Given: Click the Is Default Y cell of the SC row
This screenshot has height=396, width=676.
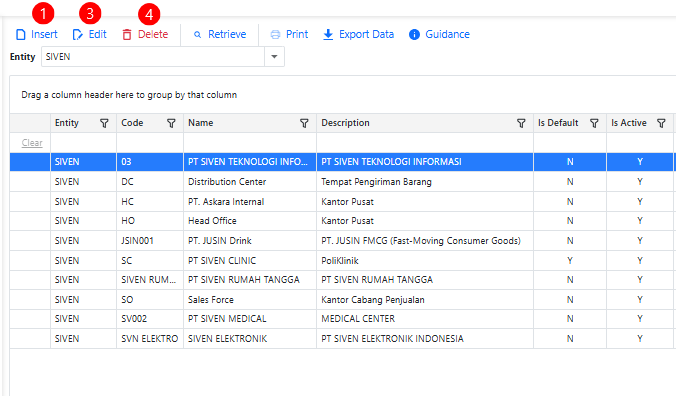Looking at the screenshot, I should [x=570, y=260].
